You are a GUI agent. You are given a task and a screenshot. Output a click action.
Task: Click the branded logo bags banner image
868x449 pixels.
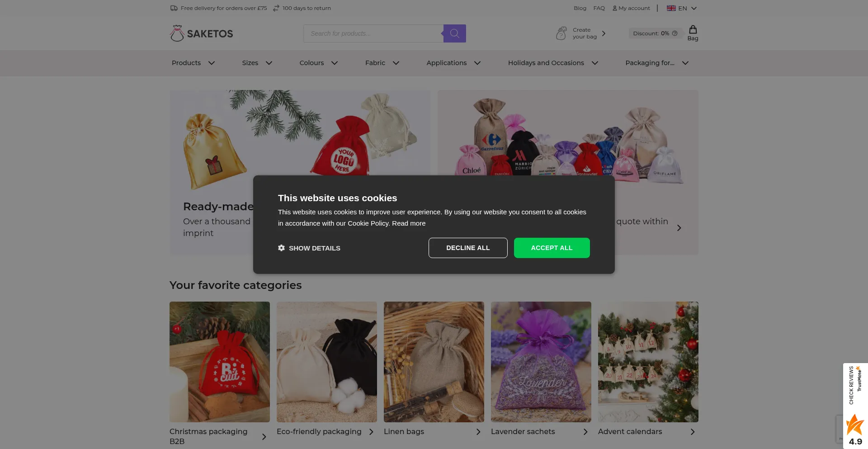pyautogui.click(x=568, y=133)
